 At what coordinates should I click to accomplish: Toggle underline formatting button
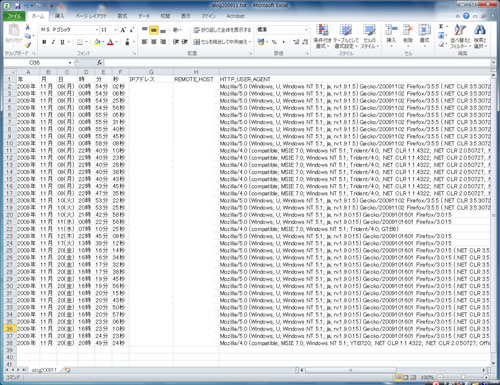62,42
